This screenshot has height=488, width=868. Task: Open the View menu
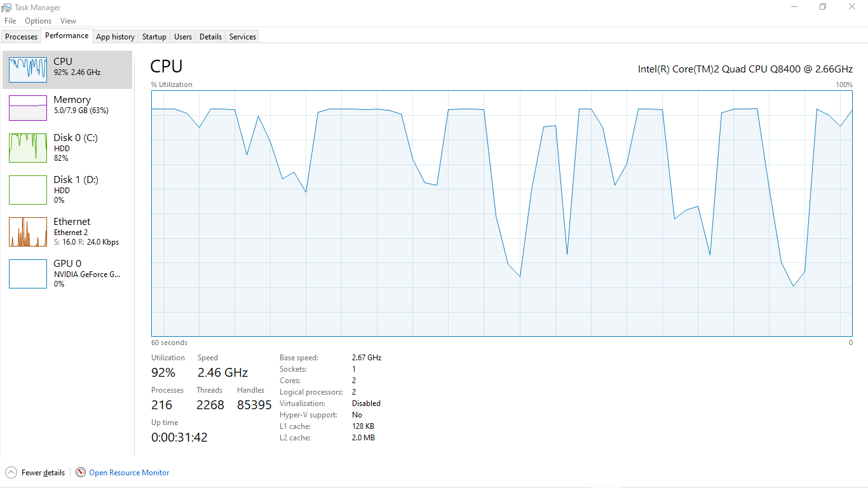68,21
